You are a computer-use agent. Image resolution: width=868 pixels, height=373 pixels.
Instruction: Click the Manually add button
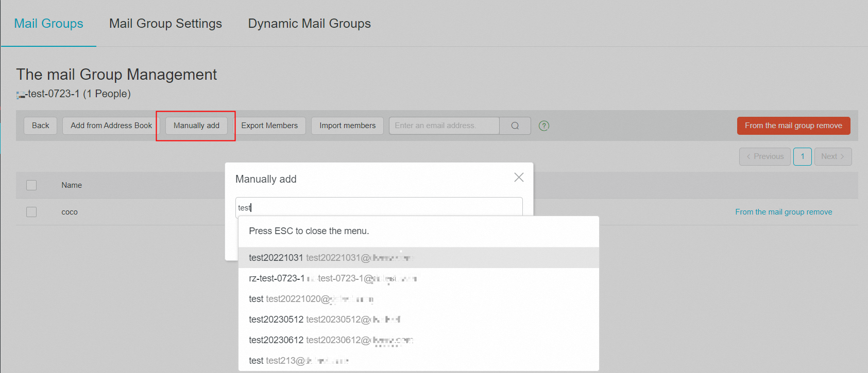[x=196, y=126]
